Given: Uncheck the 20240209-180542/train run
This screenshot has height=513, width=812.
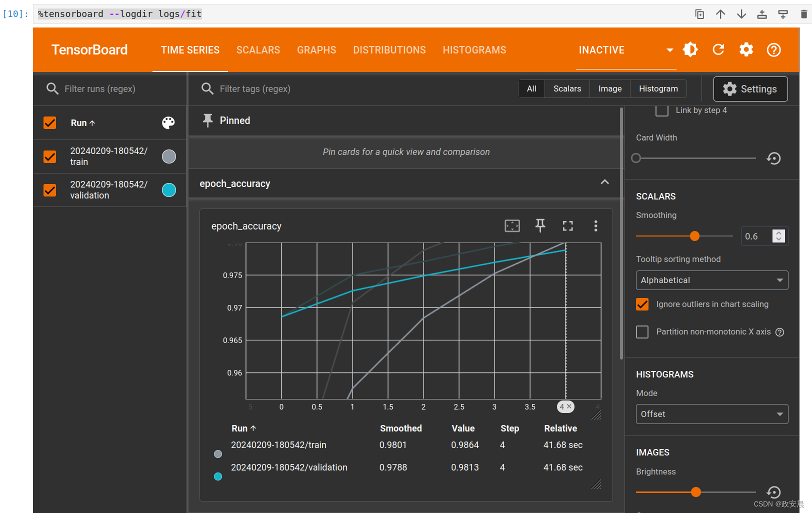Looking at the screenshot, I should 50,156.
